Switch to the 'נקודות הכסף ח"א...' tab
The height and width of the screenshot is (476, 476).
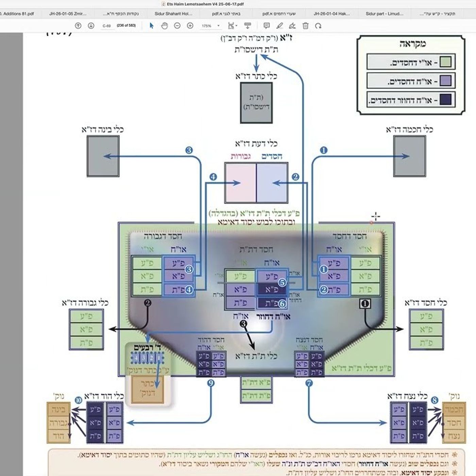pos(121,14)
